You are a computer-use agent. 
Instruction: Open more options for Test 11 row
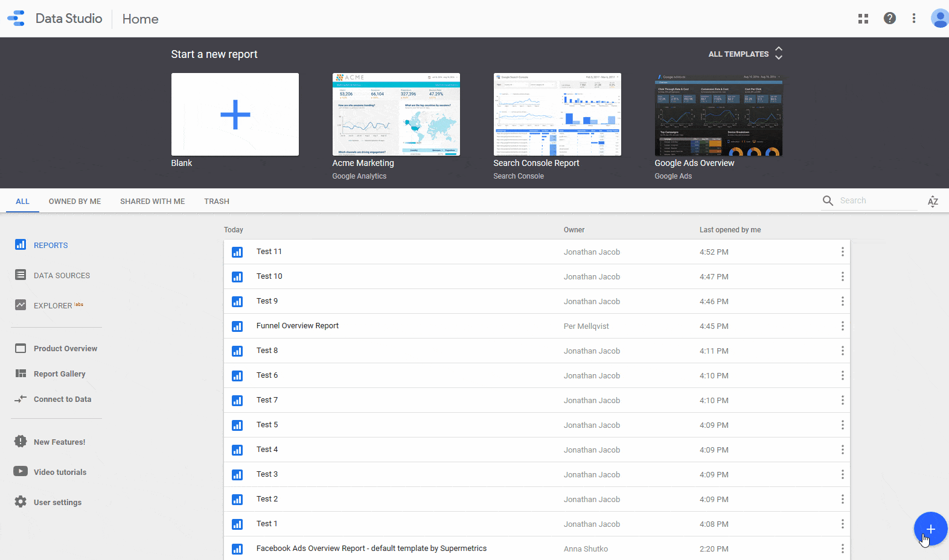842,252
